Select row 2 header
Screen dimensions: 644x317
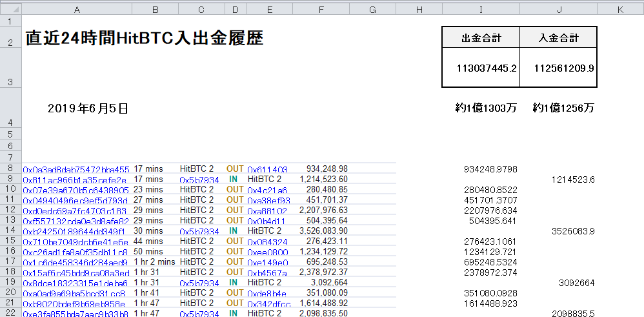[11, 37]
